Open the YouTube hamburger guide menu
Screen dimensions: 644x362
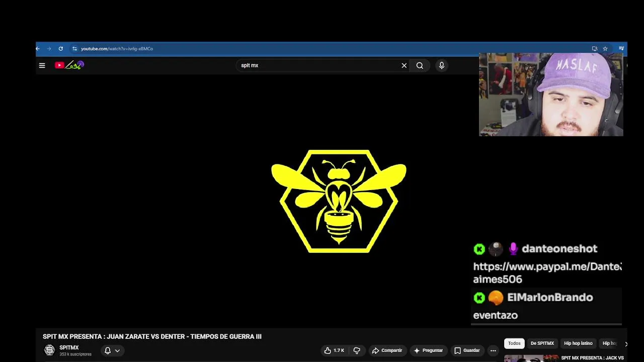[42, 65]
